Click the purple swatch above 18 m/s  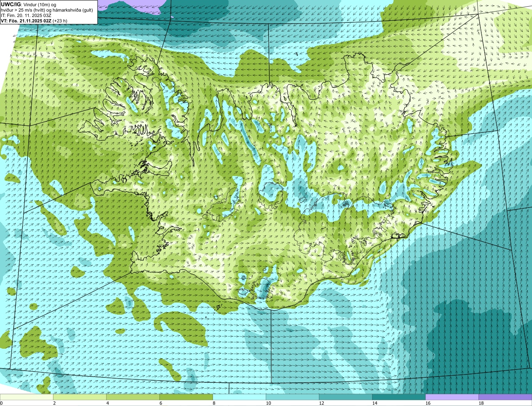505,397
